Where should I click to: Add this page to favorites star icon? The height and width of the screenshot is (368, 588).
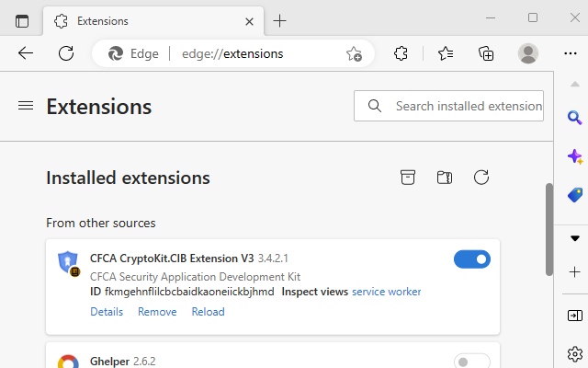(x=354, y=53)
